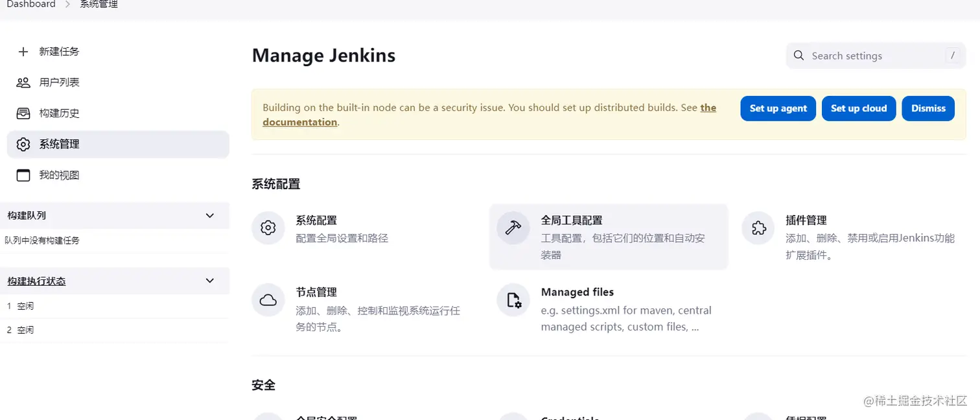980x420 pixels.
Task: Click the 安全 section heading
Action: tap(264, 386)
